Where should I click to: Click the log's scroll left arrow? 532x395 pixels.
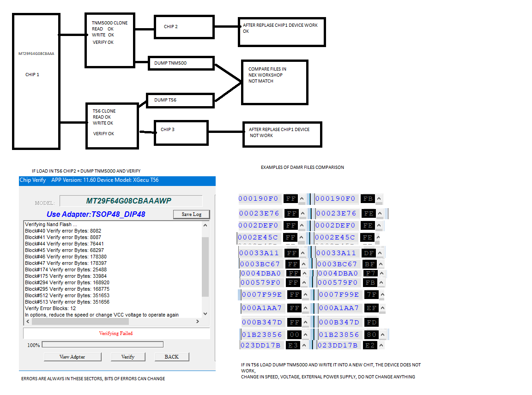(x=27, y=322)
